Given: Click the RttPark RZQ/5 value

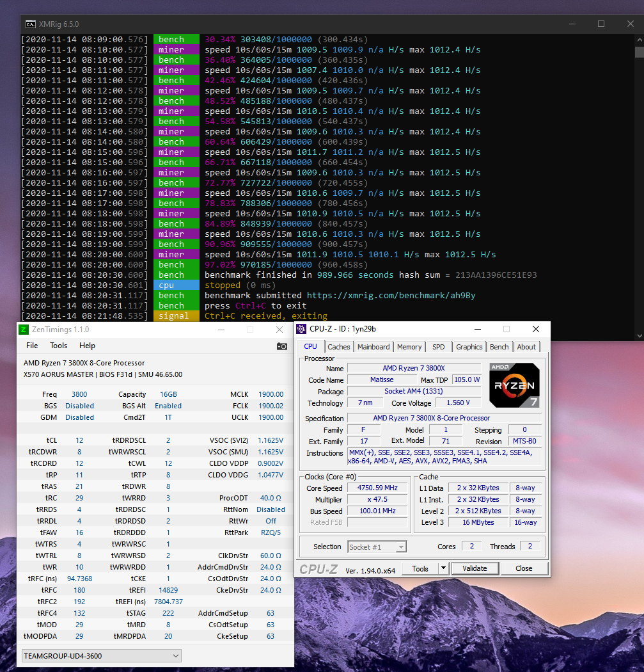Looking at the screenshot, I should [271, 532].
